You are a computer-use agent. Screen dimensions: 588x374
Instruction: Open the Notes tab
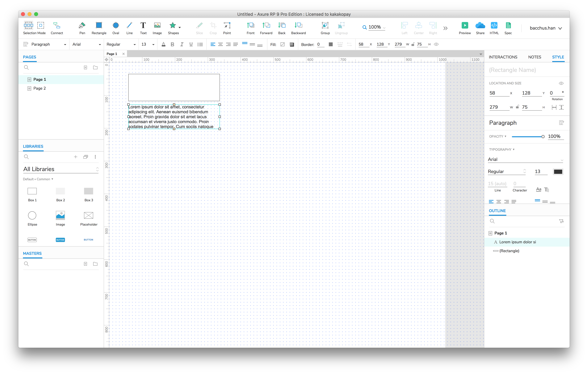[x=535, y=57]
